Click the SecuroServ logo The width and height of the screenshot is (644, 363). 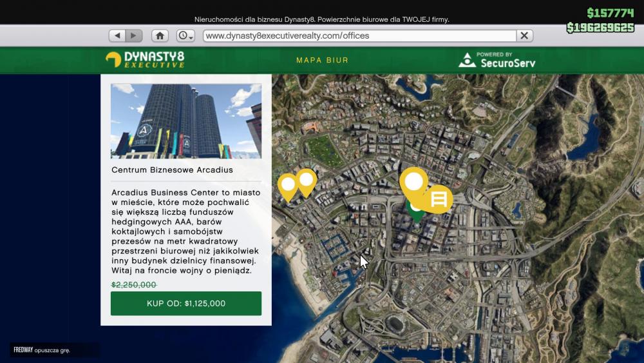pos(497,60)
